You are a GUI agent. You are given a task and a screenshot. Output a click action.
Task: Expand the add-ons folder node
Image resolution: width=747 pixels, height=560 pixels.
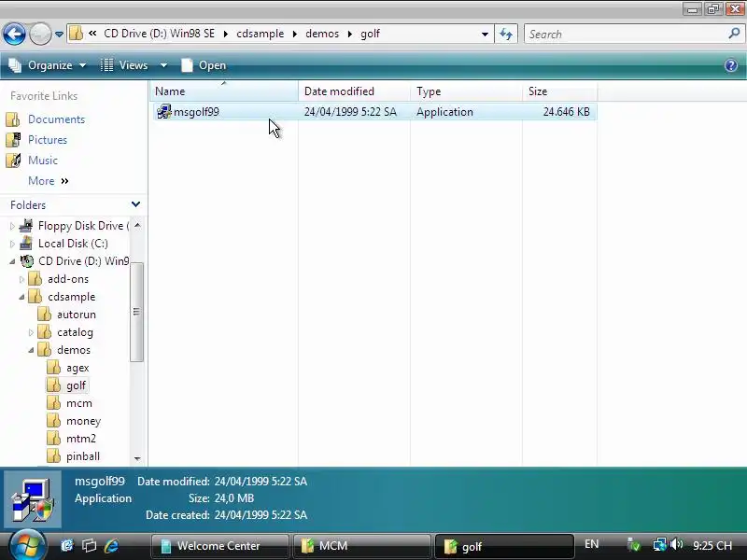pos(21,279)
